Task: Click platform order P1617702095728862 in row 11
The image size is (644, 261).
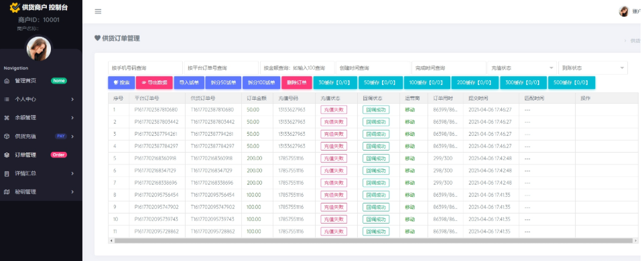Action: pos(157,232)
